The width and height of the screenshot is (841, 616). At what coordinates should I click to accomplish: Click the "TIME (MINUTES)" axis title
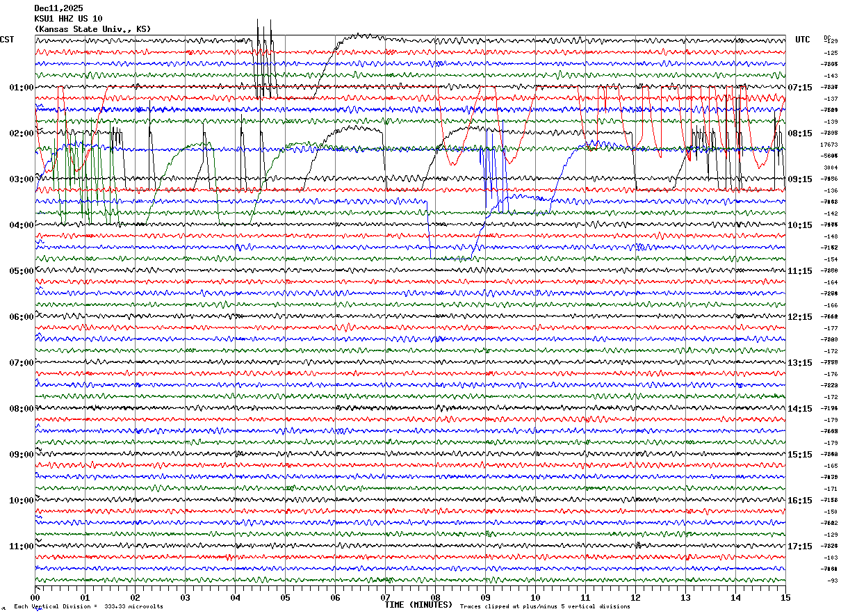[x=418, y=605]
